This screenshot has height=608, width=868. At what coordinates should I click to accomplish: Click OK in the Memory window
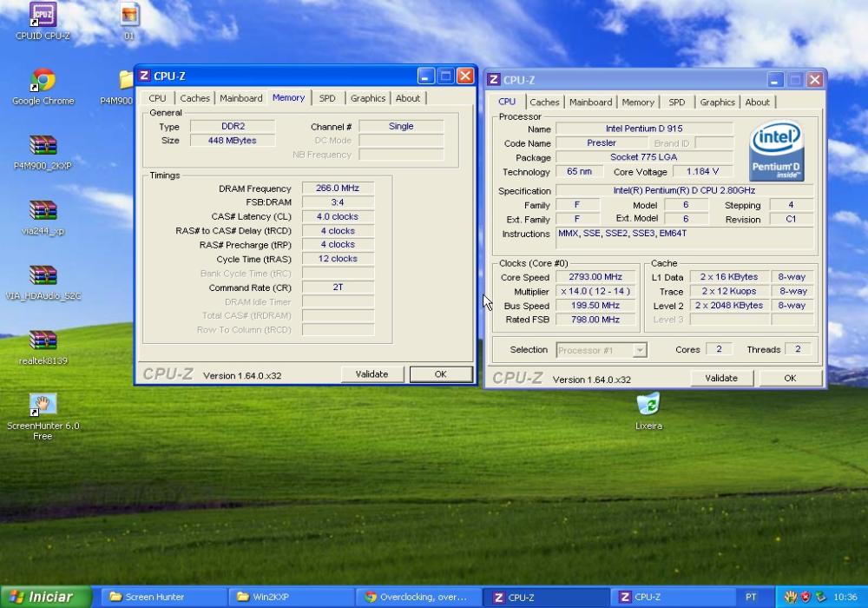point(441,374)
